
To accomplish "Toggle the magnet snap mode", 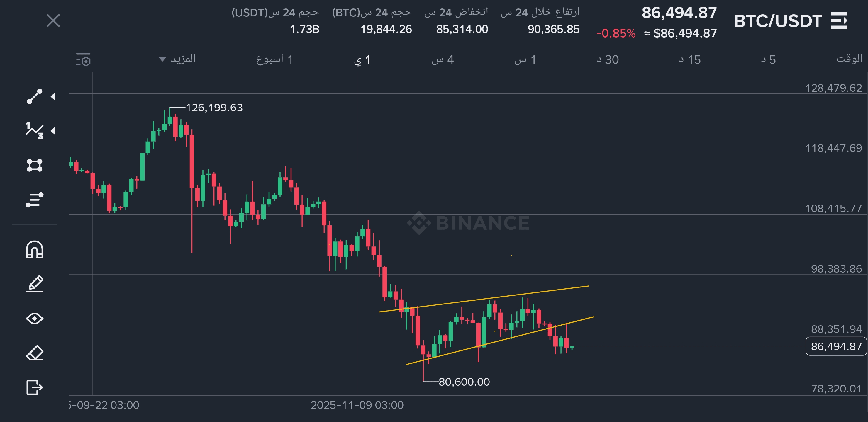I will point(34,250).
